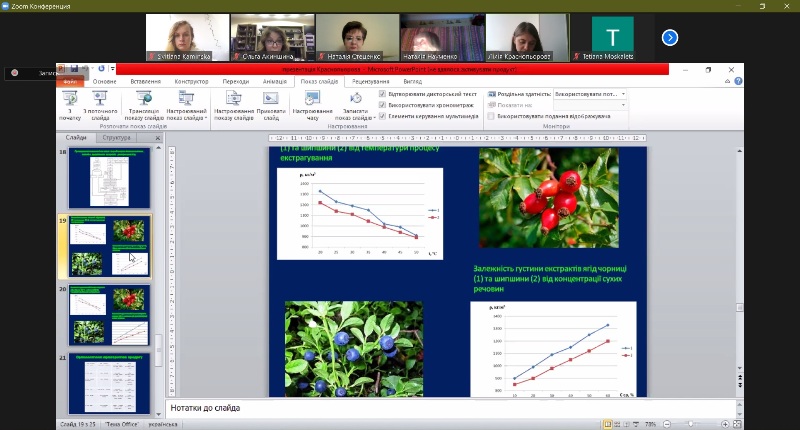Switch to View (Вигляд) ribbon tab

pos(412,82)
